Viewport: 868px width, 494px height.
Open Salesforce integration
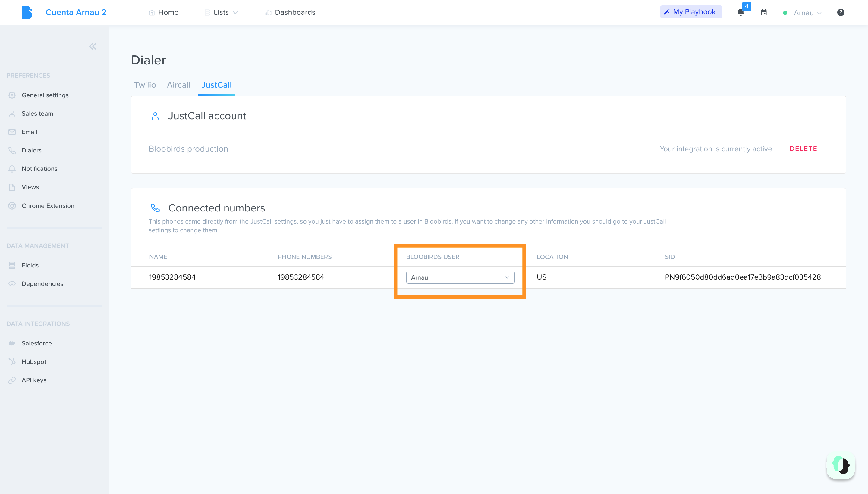click(37, 343)
